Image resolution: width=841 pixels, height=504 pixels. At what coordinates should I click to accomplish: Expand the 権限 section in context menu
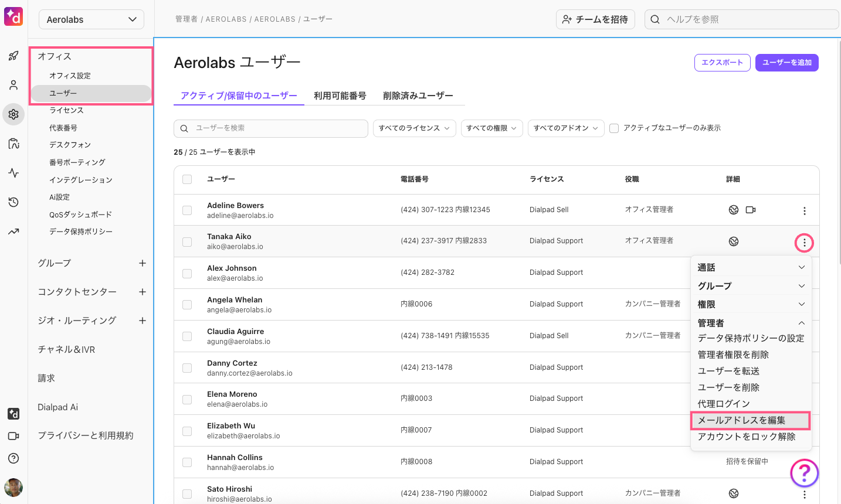tap(751, 305)
